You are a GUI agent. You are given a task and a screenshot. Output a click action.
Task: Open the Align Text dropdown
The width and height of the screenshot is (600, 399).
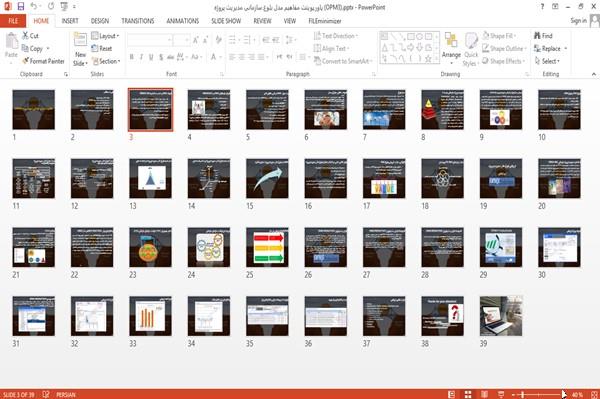tap(331, 48)
